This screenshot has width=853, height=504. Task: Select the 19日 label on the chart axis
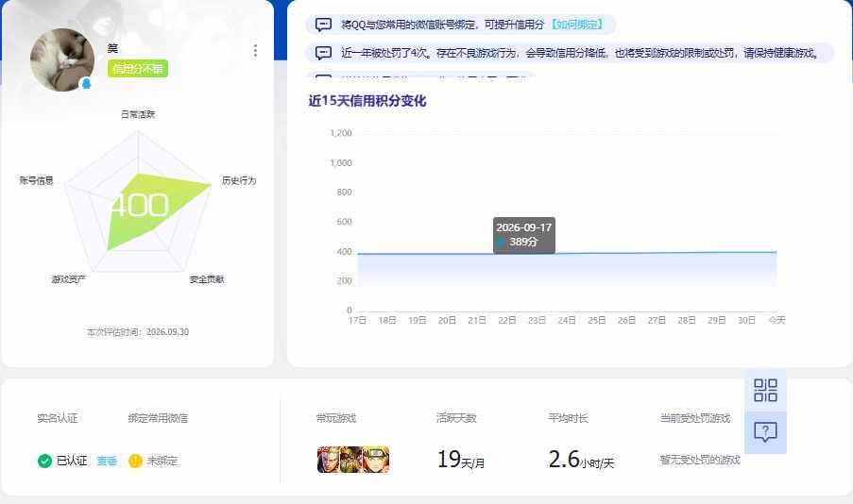pos(418,320)
